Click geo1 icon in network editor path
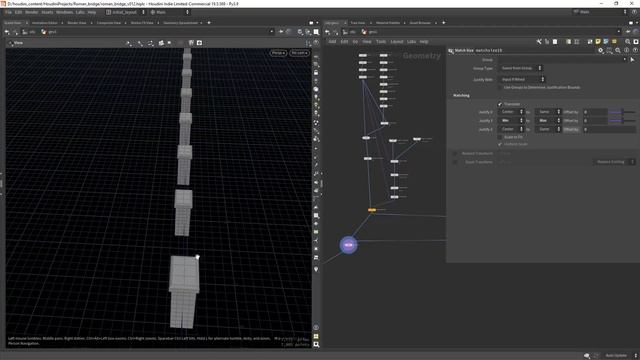This screenshot has height=360, width=640. pos(364,32)
